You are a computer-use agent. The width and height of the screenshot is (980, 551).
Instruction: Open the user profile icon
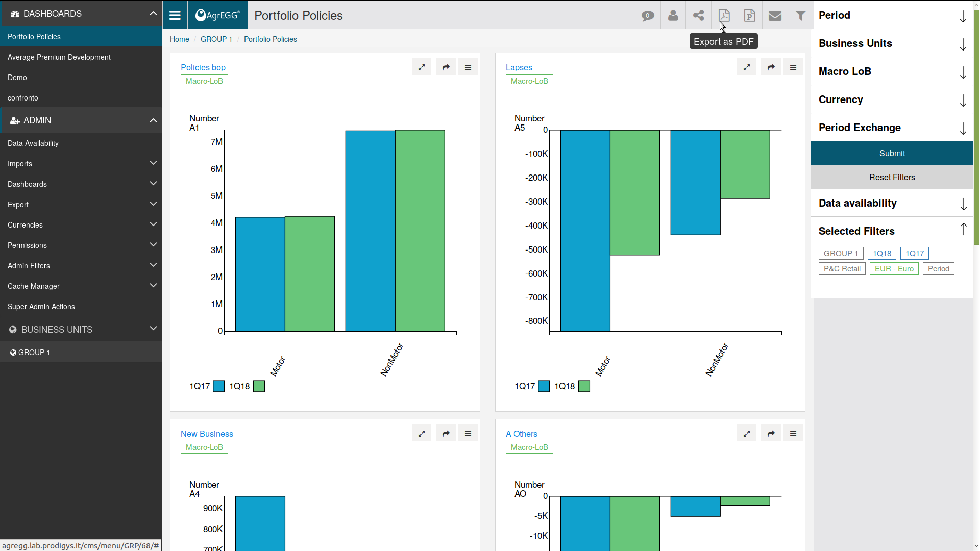click(x=673, y=15)
